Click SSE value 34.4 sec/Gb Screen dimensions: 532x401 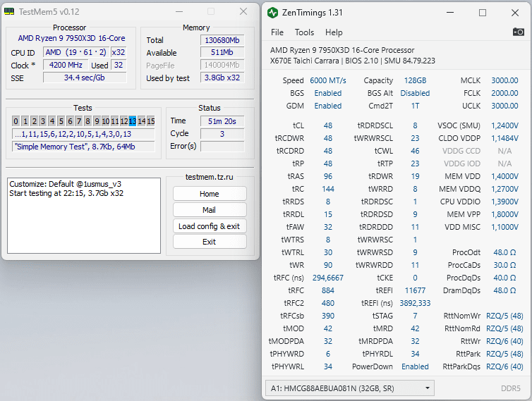pos(85,78)
